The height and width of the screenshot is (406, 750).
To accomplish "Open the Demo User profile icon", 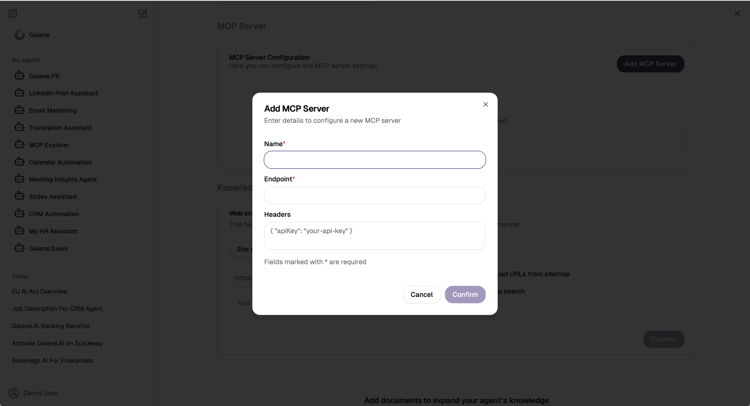I will point(14,393).
